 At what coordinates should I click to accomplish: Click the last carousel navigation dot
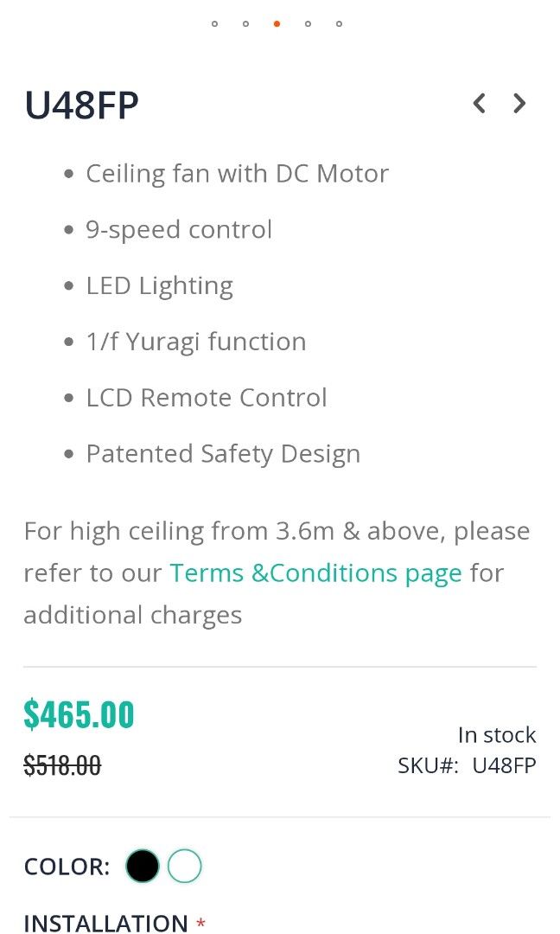[339, 24]
